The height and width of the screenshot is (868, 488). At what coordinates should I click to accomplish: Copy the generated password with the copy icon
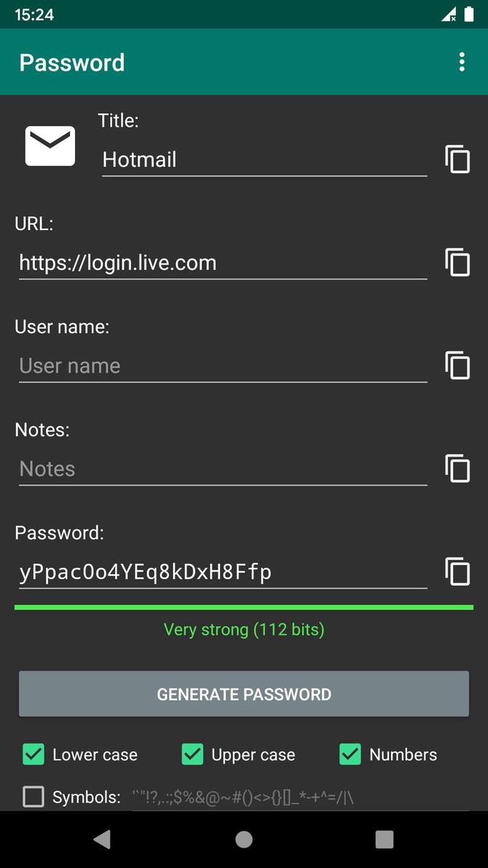click(457, 572)
